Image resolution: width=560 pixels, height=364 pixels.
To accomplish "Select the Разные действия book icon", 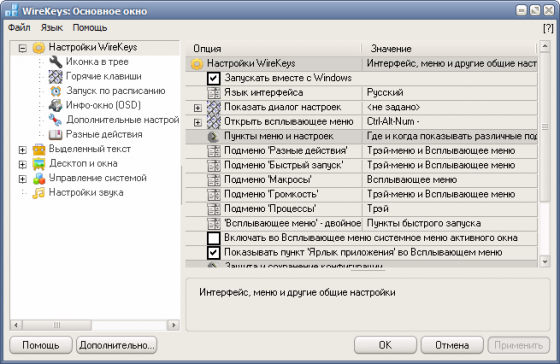I will [x=55, y=134].
